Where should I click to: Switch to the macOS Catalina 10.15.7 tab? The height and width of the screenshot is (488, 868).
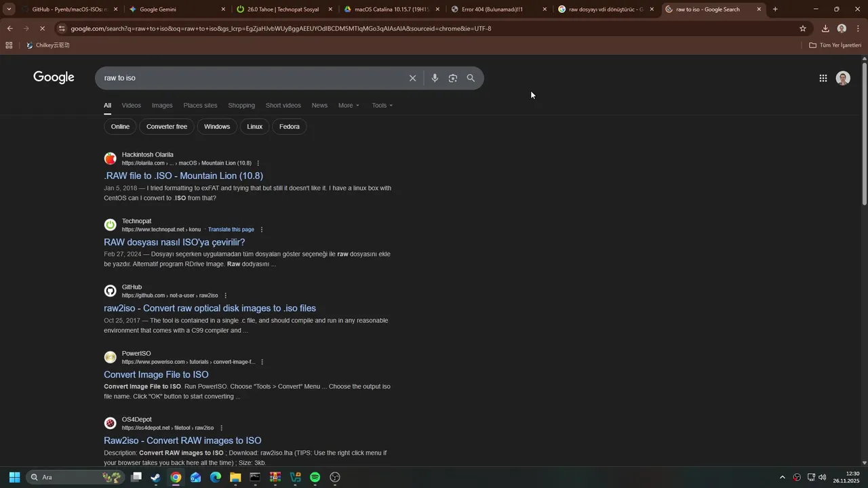tap(391, 9)
